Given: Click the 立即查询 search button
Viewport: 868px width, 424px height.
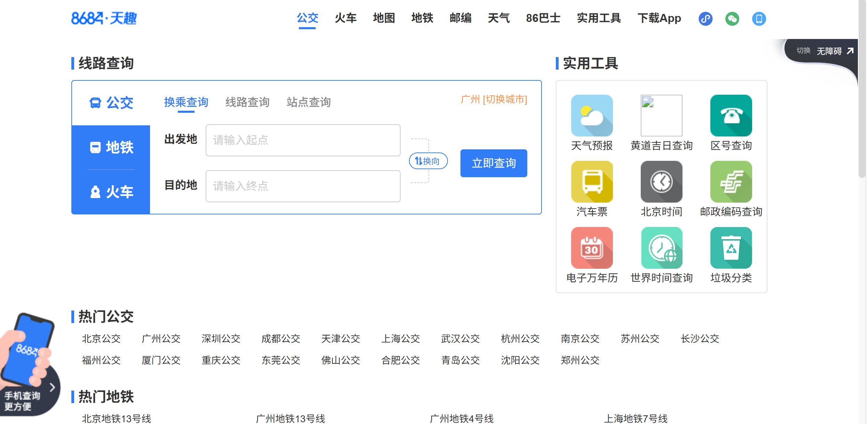Looking at the screenshot, I should pos(494,163).
